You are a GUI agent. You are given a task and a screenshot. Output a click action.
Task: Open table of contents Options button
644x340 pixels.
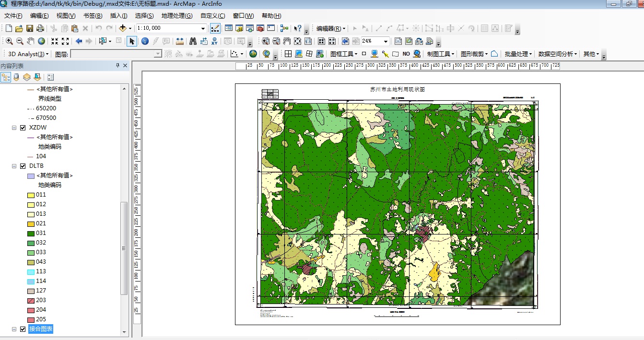[x=51, y=77]
